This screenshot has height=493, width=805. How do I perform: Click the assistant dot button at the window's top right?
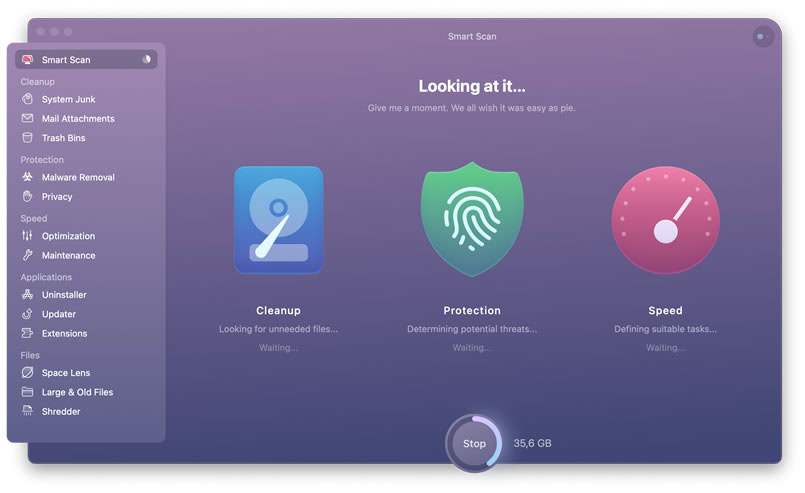point(763,36)
